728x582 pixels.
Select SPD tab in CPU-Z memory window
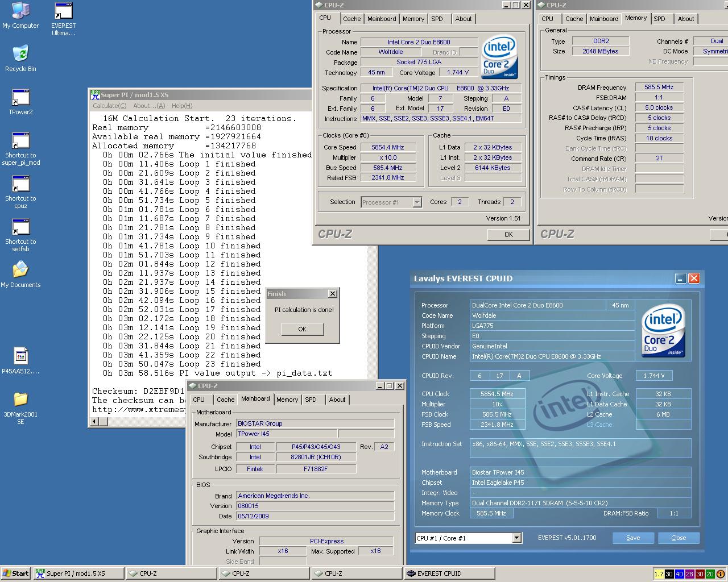[x=659, y=19]
